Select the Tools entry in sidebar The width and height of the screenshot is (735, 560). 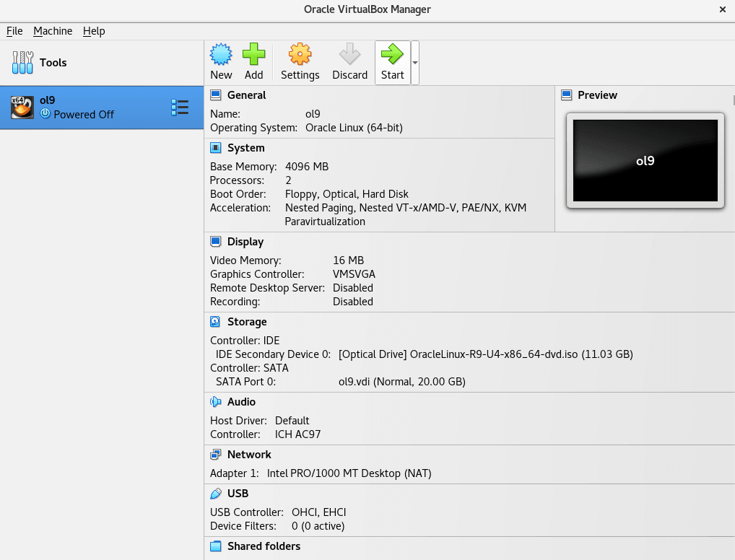[102, 62]
